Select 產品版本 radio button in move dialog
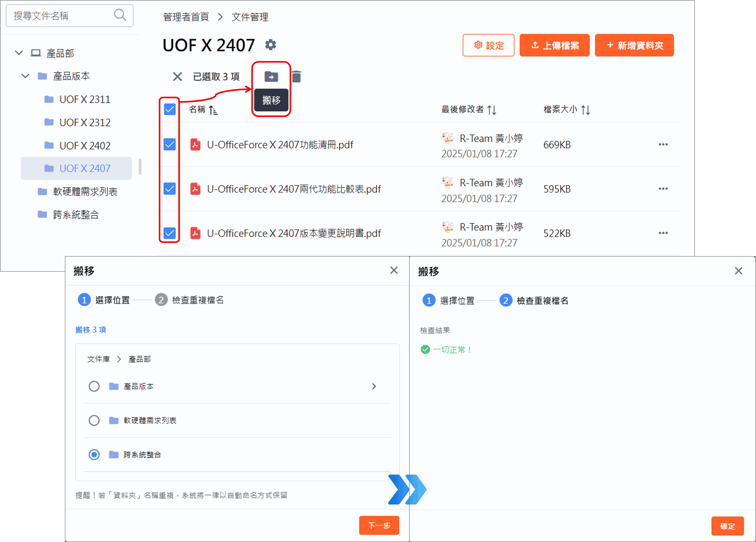 (x=94, y=386)
